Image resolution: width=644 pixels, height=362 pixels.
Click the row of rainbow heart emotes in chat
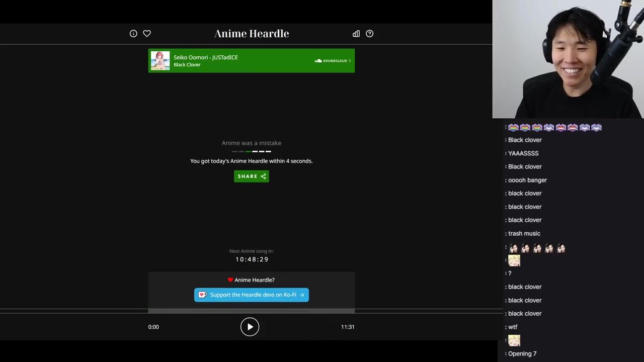pos(555,127)
